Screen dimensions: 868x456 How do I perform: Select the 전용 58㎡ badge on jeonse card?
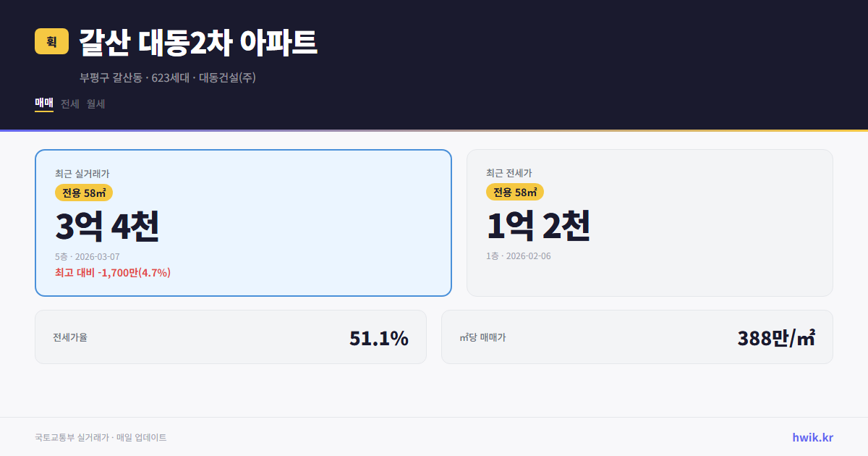[515, 192]
